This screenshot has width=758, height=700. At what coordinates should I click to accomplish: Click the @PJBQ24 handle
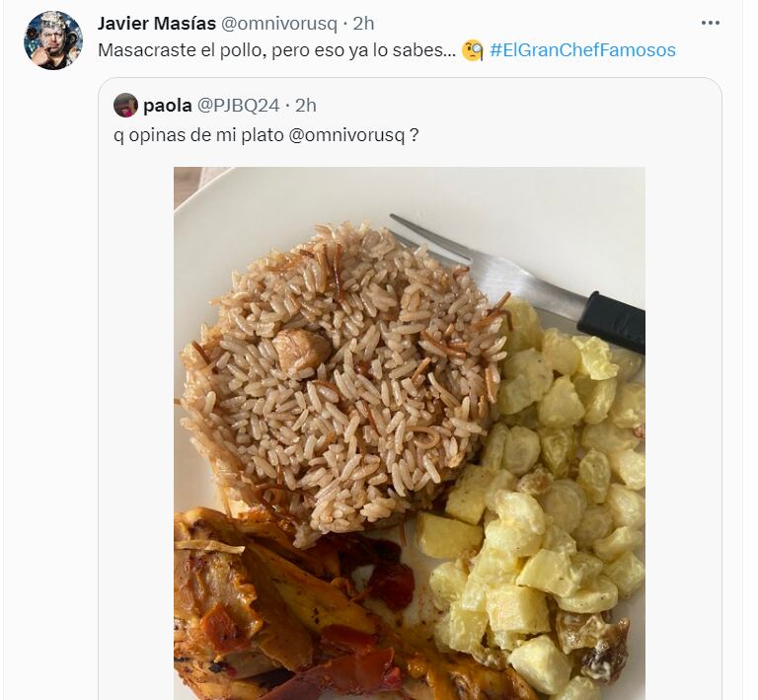[x=239, y=105]
